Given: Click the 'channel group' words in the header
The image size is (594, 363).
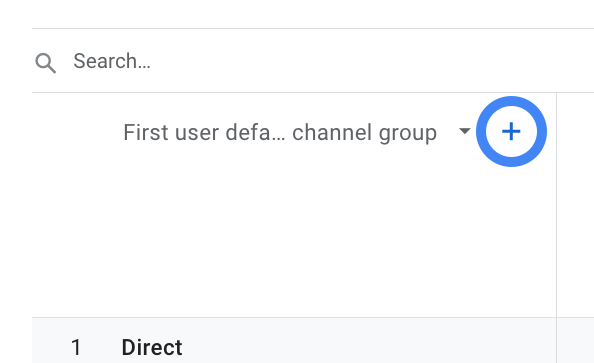Looking at the screenshot, I should (364, 133).
